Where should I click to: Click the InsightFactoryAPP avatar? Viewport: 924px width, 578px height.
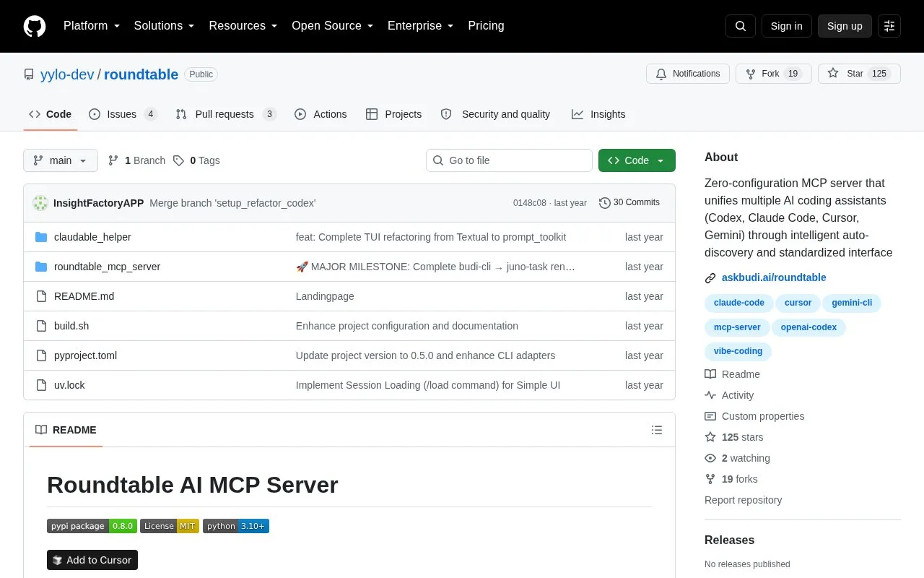tap(40, 203)
